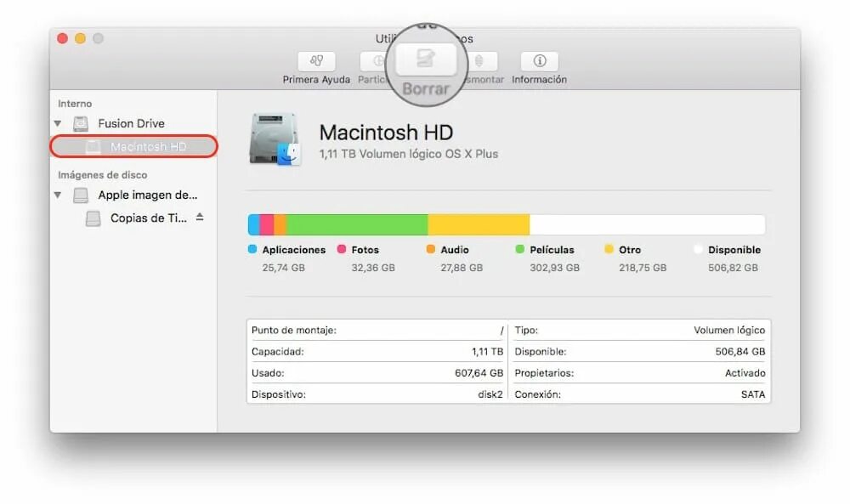The image size is (850, 504).
Task: Click the Borrar erase toolbar button
Action: click(426, 59)
